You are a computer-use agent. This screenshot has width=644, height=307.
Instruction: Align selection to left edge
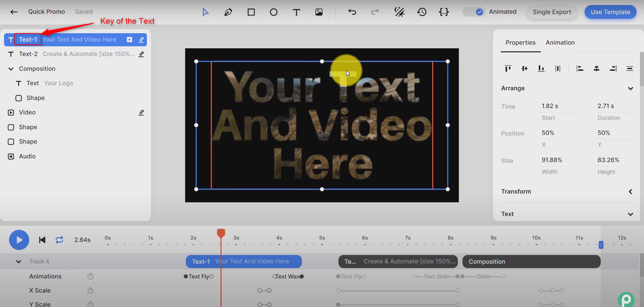(580, 68)
